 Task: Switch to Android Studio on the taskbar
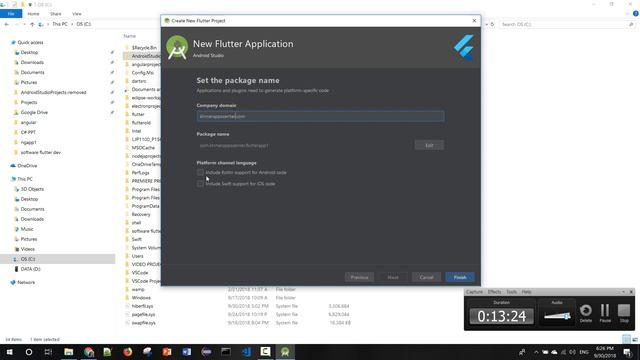[285, 352]
